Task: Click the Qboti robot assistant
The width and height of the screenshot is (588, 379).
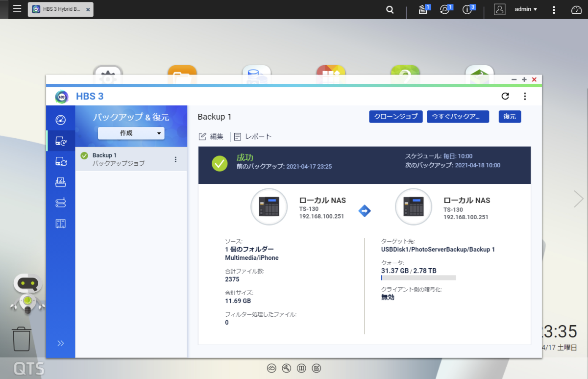Action: [x=27, y=294]
